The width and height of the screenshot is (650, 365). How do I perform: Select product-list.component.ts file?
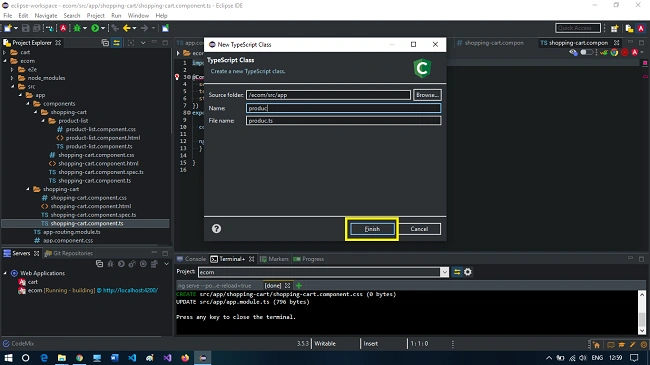[x=99, y=146]
